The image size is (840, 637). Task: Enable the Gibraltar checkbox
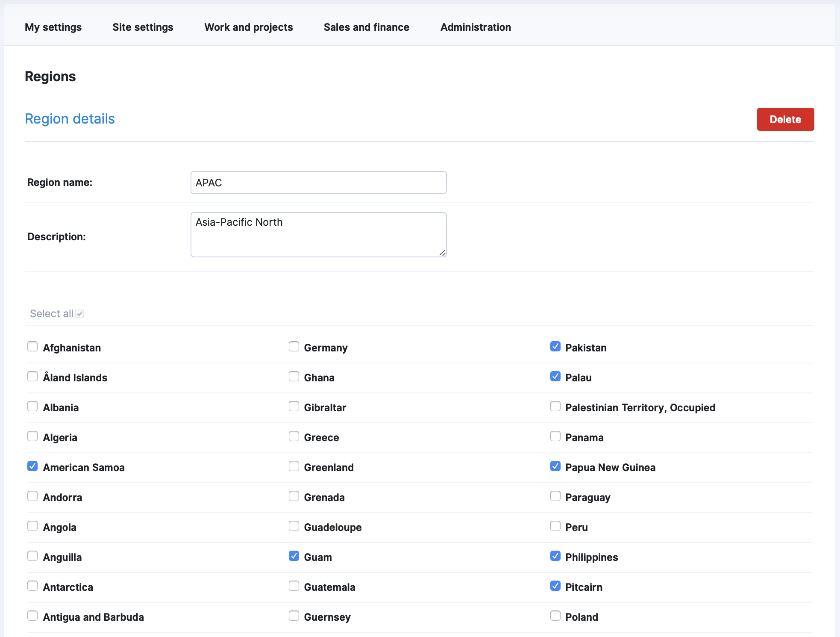coord(294,406)
